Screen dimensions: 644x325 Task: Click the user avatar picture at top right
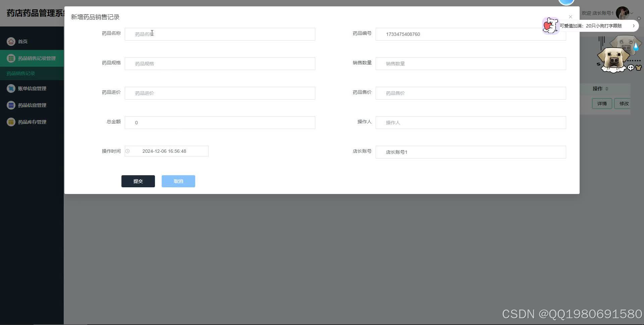click(x=623, y=13)
